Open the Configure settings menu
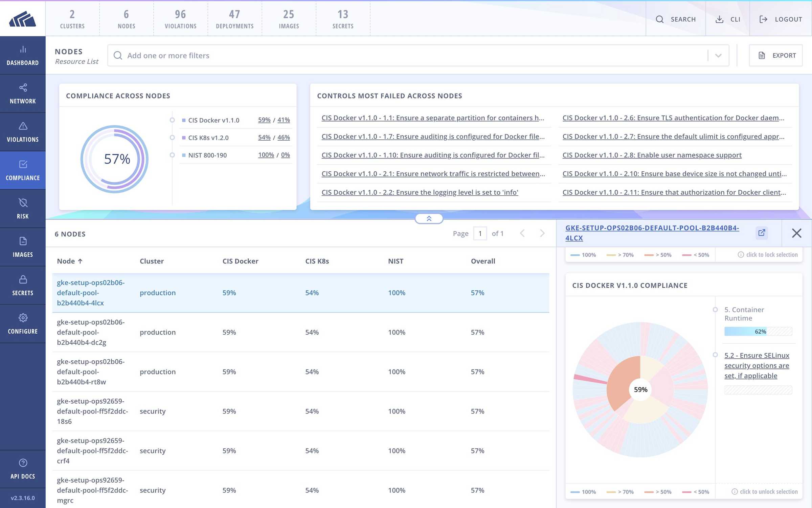 coord(23,323)
